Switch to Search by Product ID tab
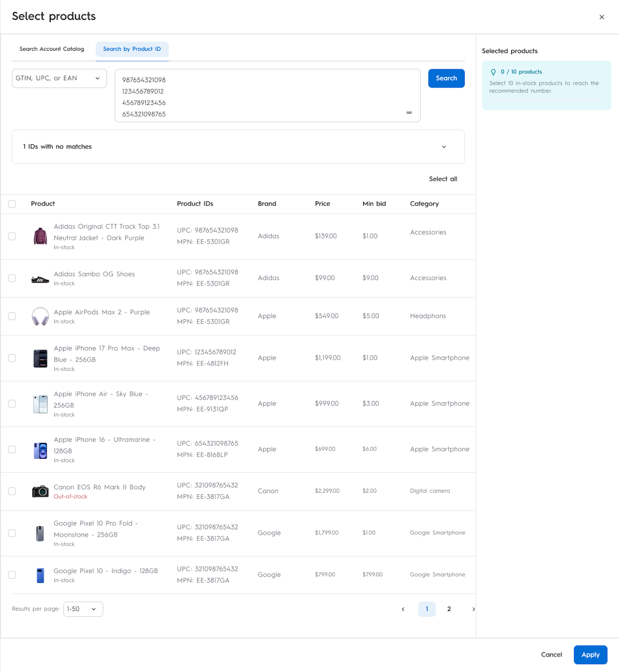619x672 pixels. click(x=132, y=49)
